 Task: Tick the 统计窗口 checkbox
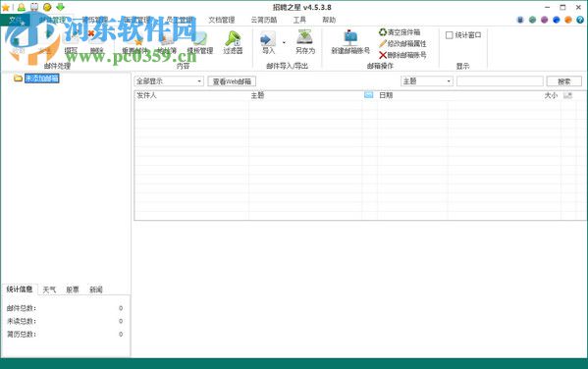tap(450, 35)
